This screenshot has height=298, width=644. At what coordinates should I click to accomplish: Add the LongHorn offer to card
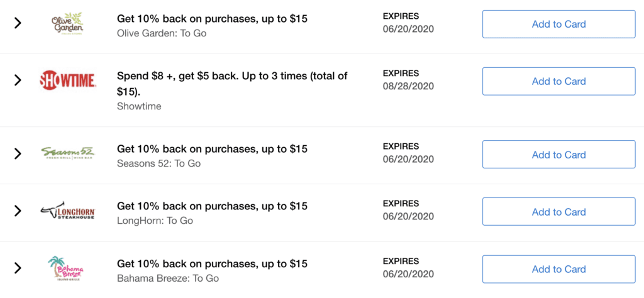click(558, 212)
